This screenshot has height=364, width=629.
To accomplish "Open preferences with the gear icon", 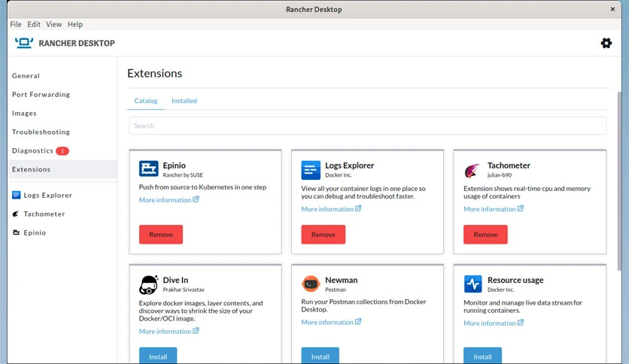I will (606, 43).
